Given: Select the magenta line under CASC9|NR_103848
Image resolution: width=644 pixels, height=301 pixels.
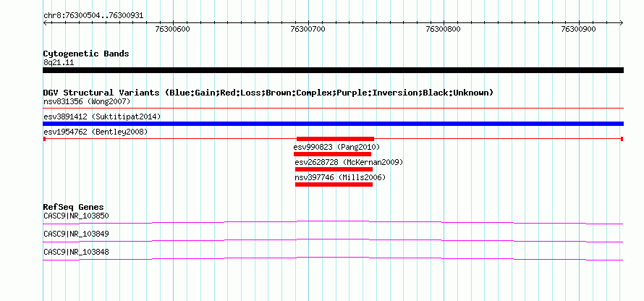Looking at the screenshot, I should pos(333,259).
